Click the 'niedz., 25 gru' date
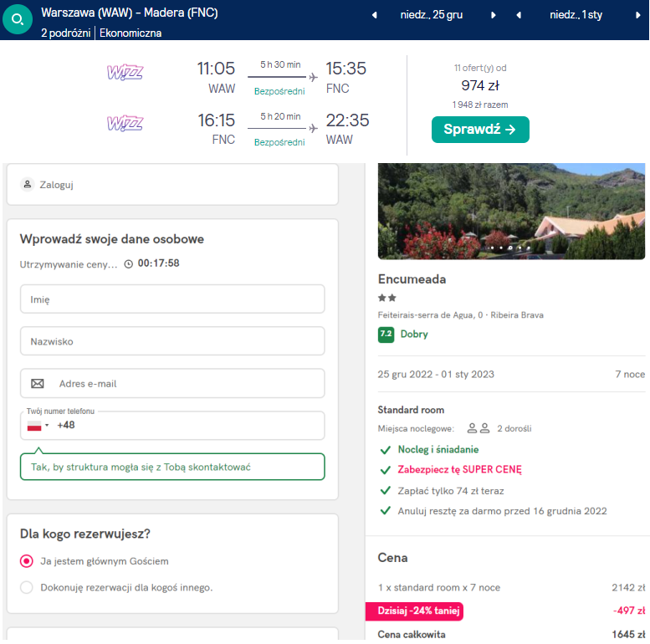This screenshot has height=644, width=650. (431, 15)
